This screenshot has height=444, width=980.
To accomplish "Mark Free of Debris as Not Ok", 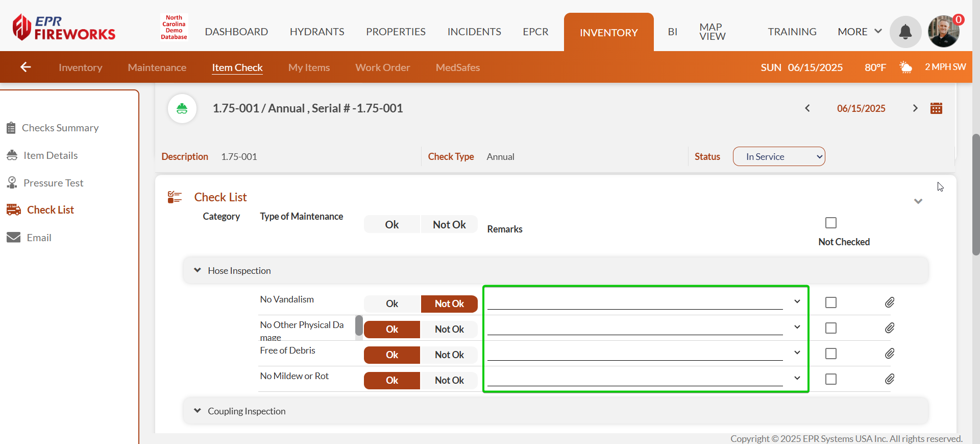I will click(449, 355).
